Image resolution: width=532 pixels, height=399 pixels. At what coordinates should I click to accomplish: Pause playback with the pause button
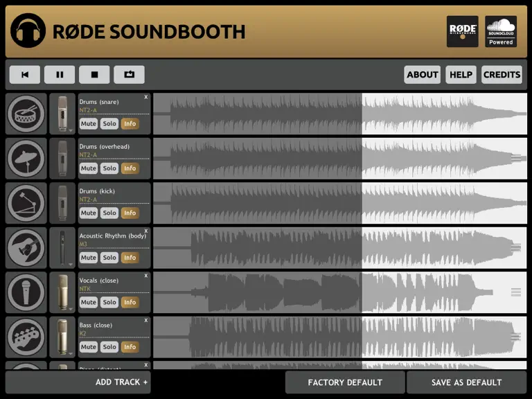60,75
